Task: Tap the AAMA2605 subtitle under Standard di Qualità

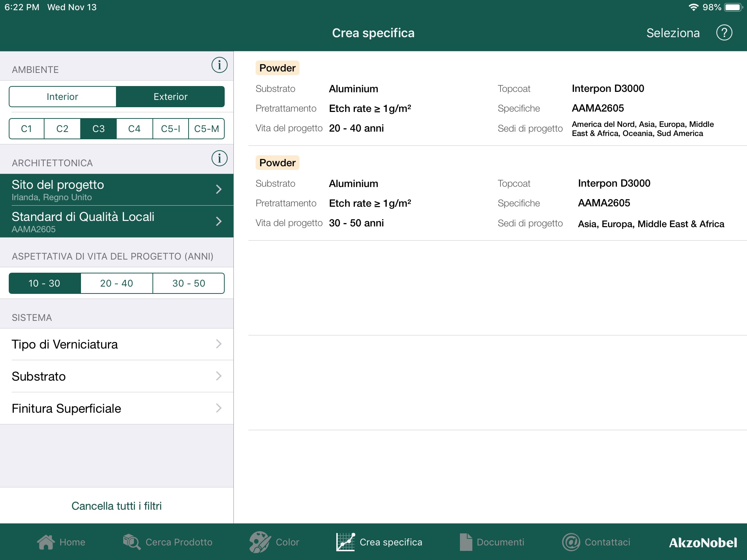Action: (34, 229)
